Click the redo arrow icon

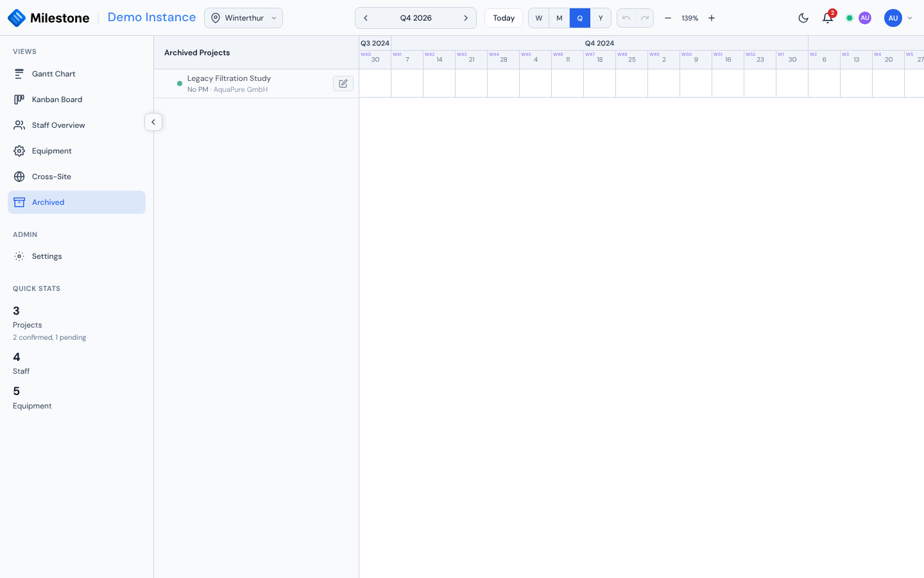(645, 18)
